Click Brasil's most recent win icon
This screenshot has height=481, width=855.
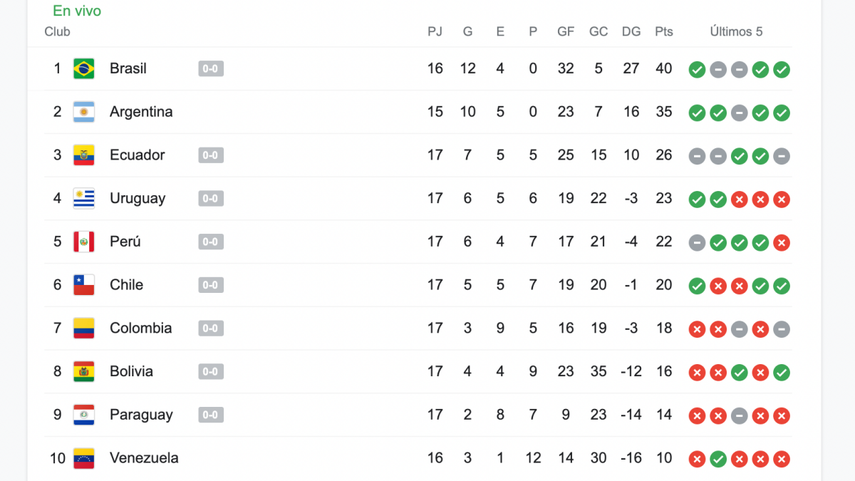click(x=782, y=70)
